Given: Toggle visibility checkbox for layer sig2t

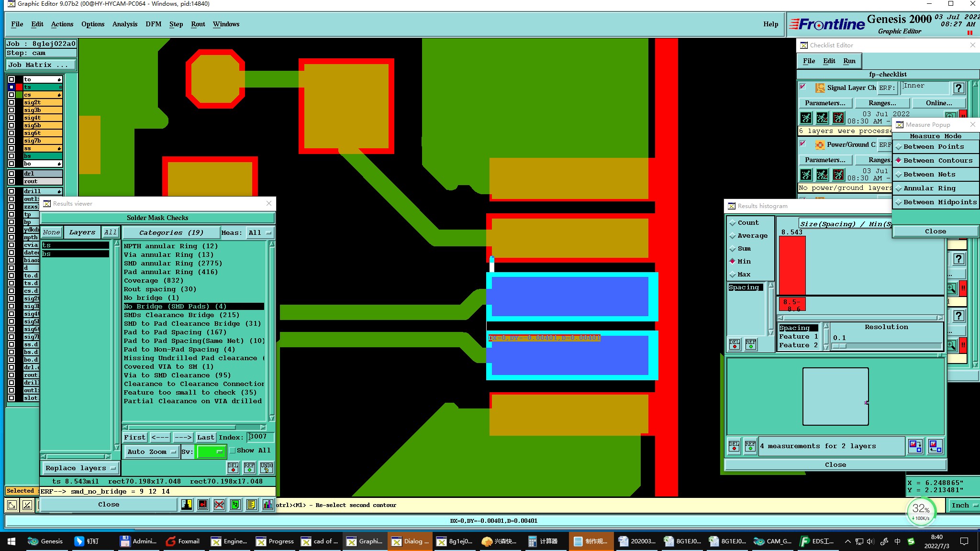Looking at the screenshot, I should tap(11, 102).
